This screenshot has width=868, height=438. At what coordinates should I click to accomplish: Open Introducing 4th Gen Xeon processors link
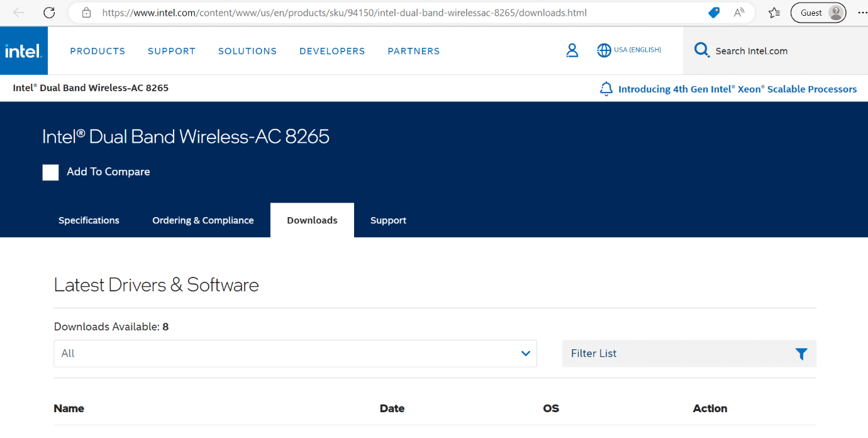coord(737,89)
